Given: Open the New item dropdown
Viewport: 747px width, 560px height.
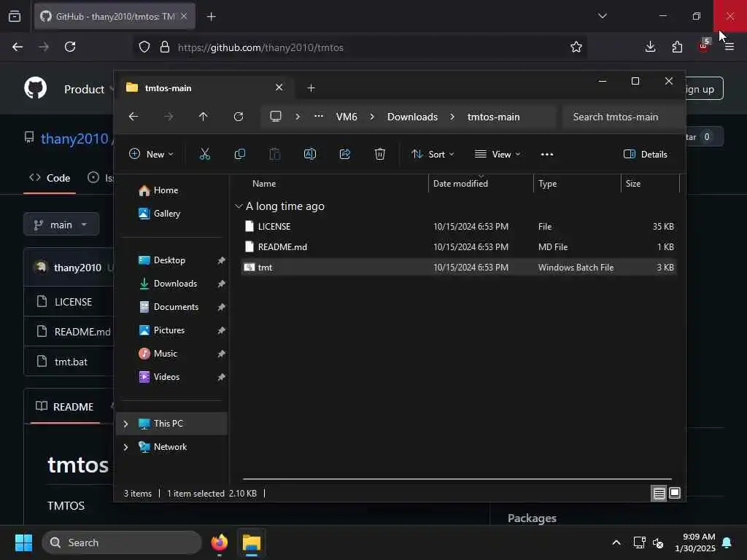Looking at the screenshot, I should coord(151,155).
